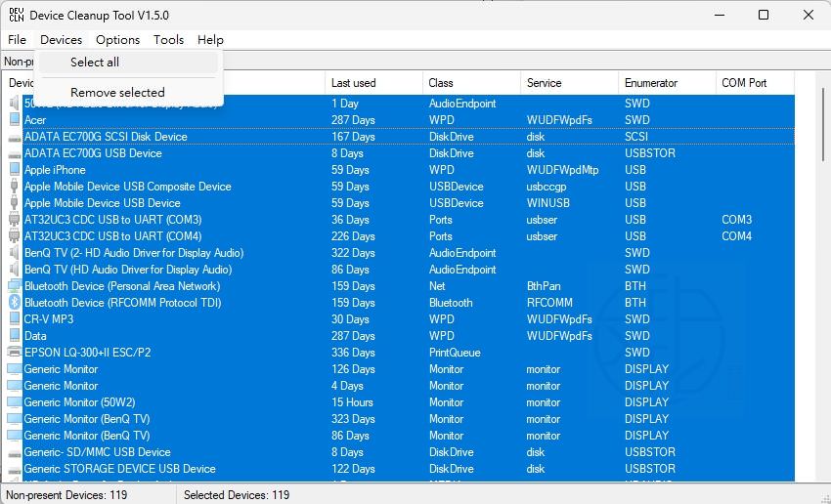Click the port icon for AT32UC3 CDC (COM3)
The width and height of the screenshot is (831, 504).
tap(14, 220)
